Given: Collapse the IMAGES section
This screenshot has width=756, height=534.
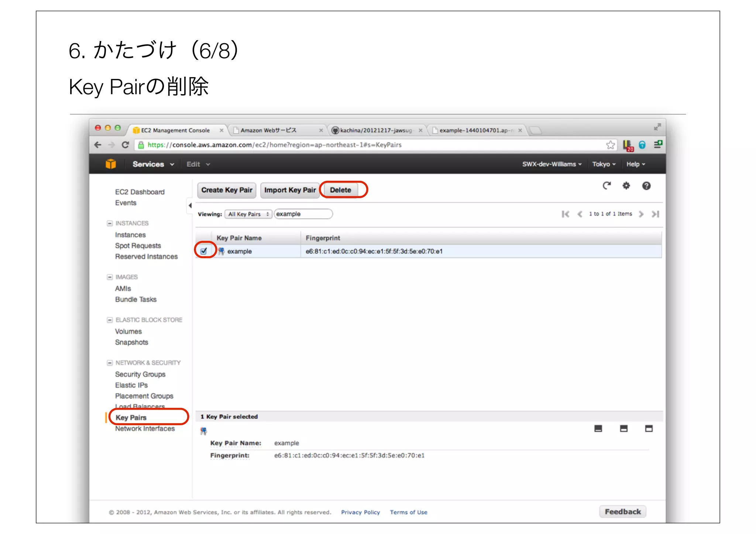Looking at the screenshot, I should tap(110, 277).
